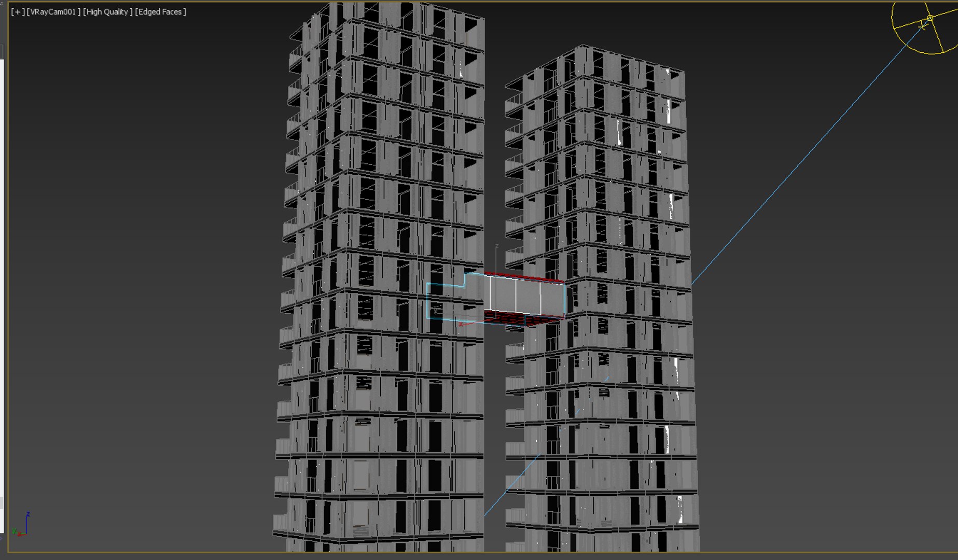Open the [+] general viewport menu

tap(18, 12)
